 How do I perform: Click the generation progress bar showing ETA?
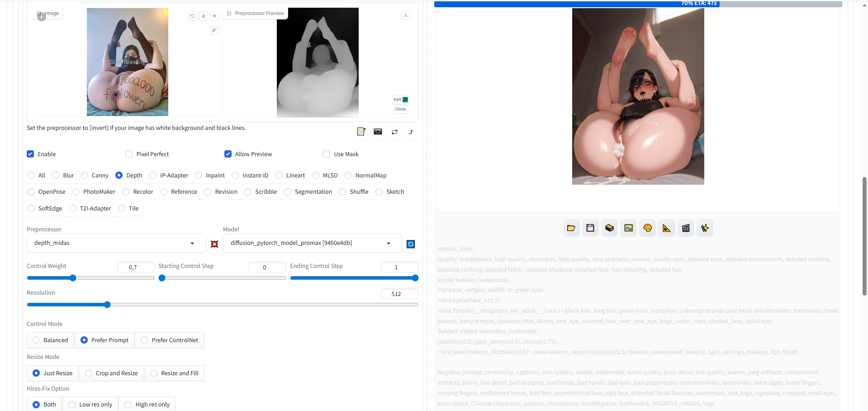pos(638,4)
